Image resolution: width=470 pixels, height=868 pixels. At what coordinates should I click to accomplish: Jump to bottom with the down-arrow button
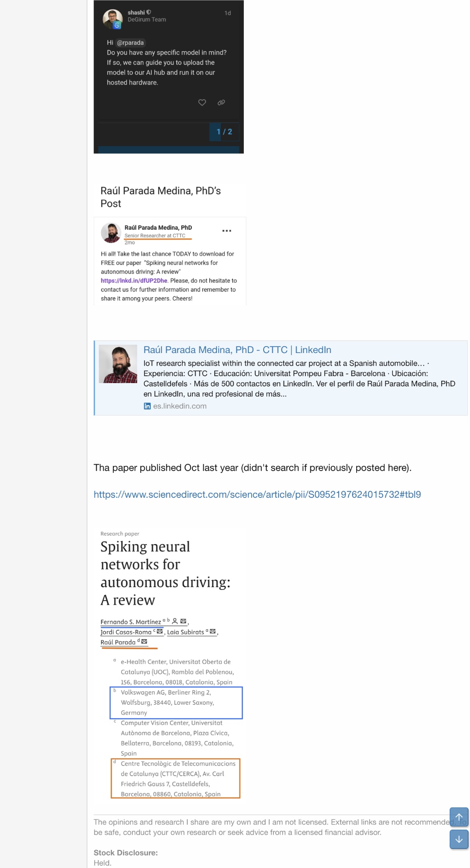tap(459, 839)
